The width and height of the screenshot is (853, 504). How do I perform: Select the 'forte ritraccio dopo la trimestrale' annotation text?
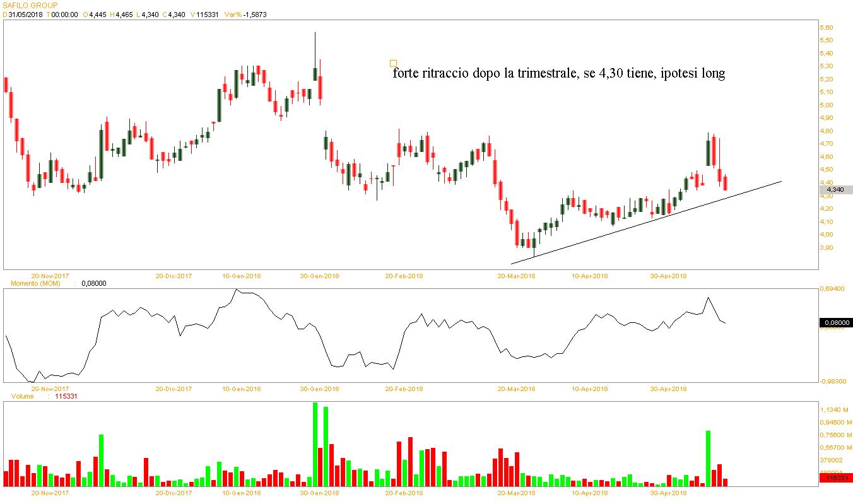coord(558,74)
